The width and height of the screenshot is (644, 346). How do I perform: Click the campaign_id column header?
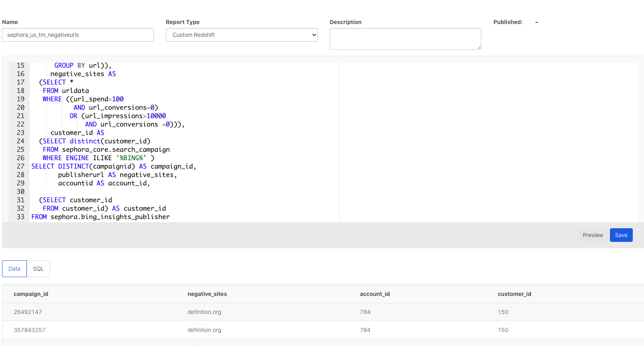[x=31, y=294]
